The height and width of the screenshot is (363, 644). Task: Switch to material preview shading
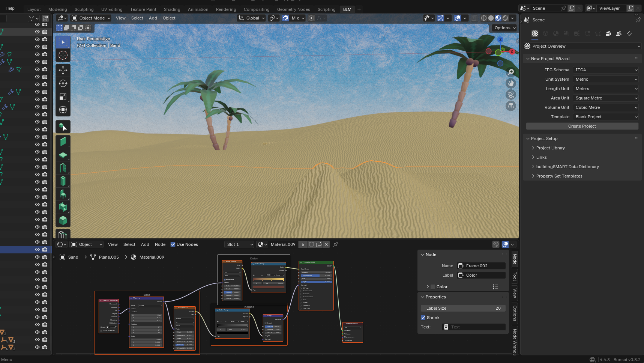(498, 18)
